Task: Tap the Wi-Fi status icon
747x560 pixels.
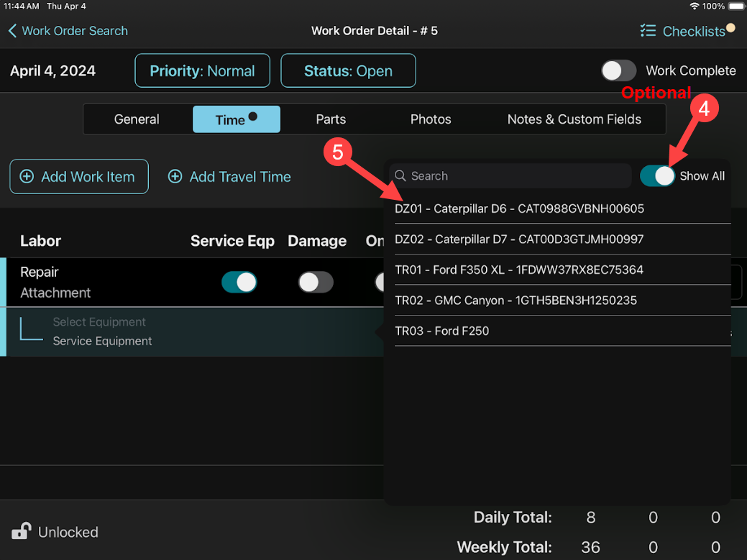Action: (694, 6)
